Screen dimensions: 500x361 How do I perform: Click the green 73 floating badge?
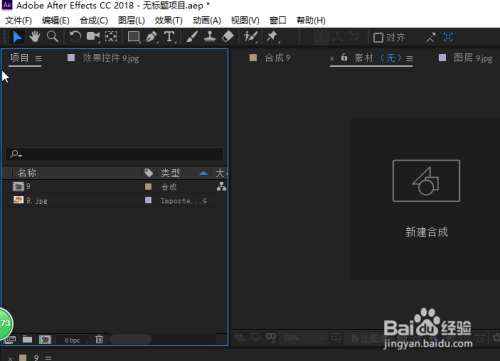6,323
